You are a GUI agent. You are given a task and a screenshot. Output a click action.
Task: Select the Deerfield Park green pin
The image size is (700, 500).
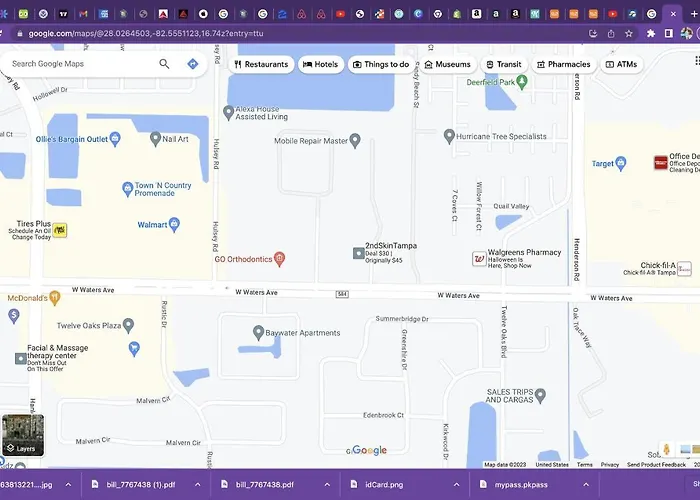[522, 82]
